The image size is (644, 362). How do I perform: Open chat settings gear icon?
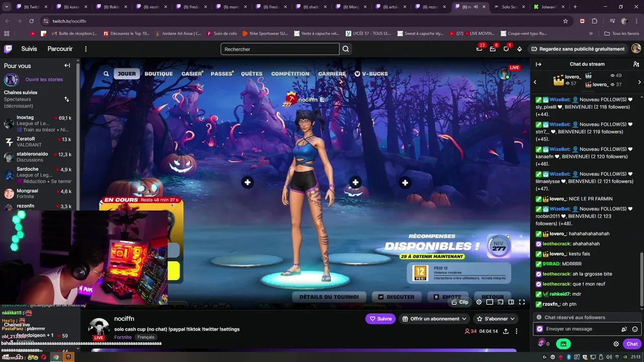[x=616, y=344]
